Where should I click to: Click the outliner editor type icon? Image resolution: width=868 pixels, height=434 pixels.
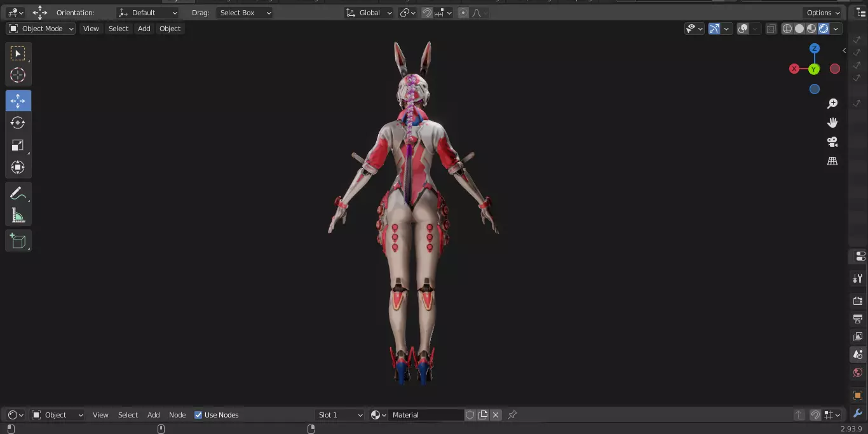860,13
